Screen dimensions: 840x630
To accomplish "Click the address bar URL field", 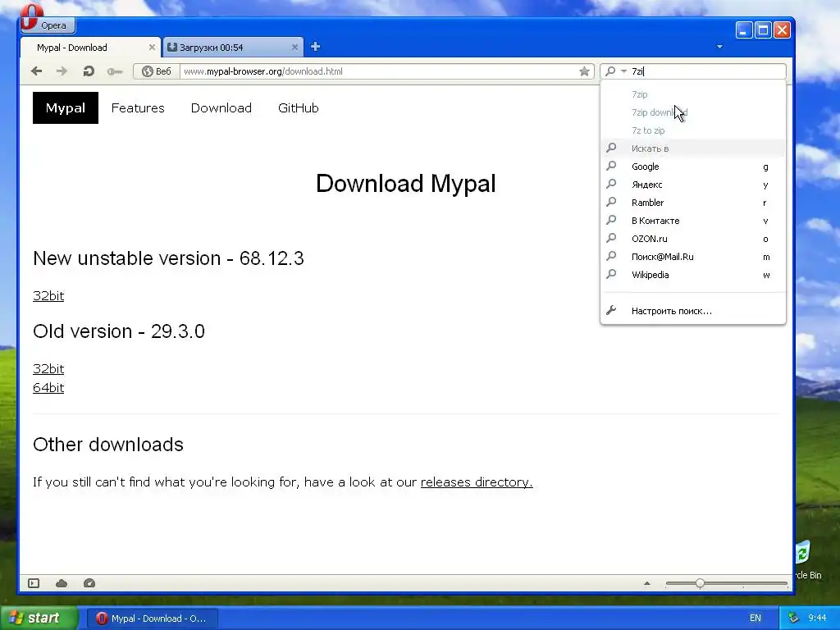I will coord(378,71).
